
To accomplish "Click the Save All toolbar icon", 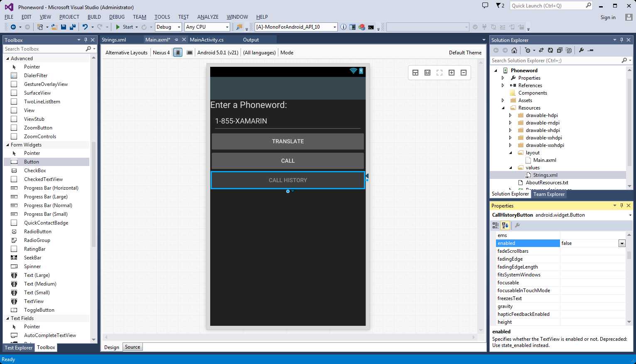I will (72, 27).
